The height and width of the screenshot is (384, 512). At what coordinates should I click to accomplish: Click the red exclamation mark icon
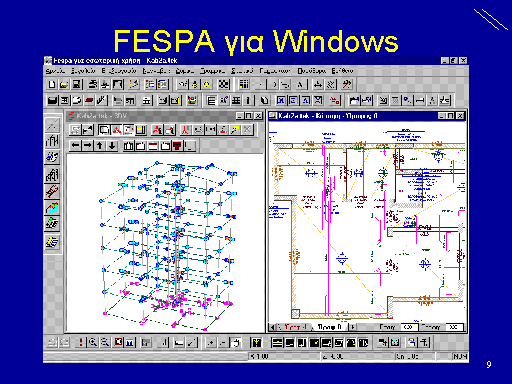(x=81, y=342)
